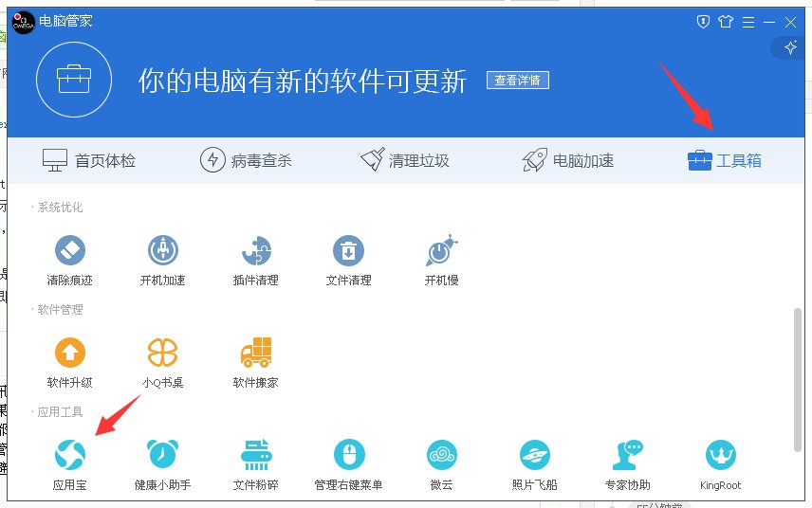Open the main menu hamburger icon

pyautogui.click(x=748, y=22)
